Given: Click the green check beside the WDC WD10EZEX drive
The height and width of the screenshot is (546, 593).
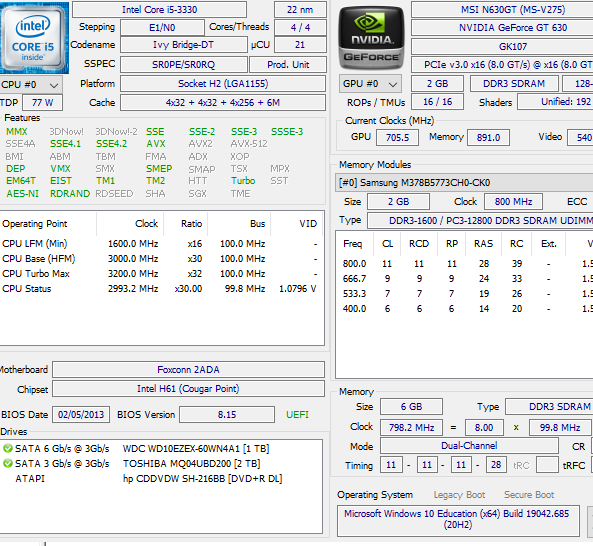Looking at the screenshot, I should tap(8, 448).
